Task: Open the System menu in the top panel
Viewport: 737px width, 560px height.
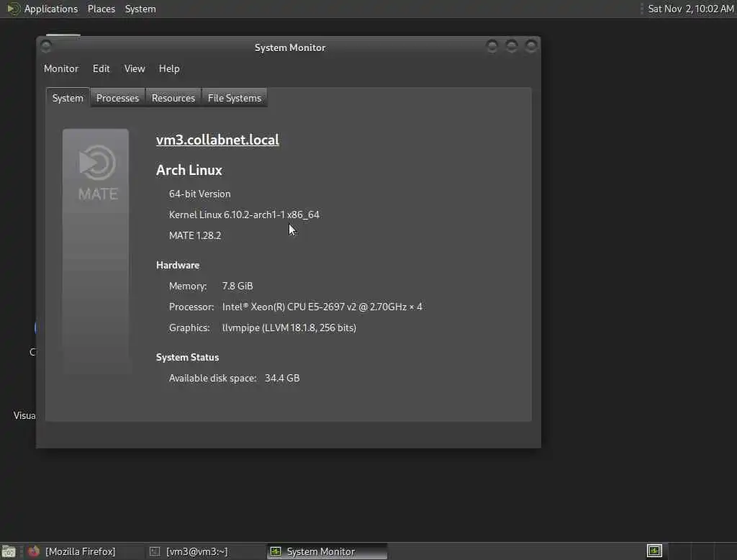Action: coord(140,9)
